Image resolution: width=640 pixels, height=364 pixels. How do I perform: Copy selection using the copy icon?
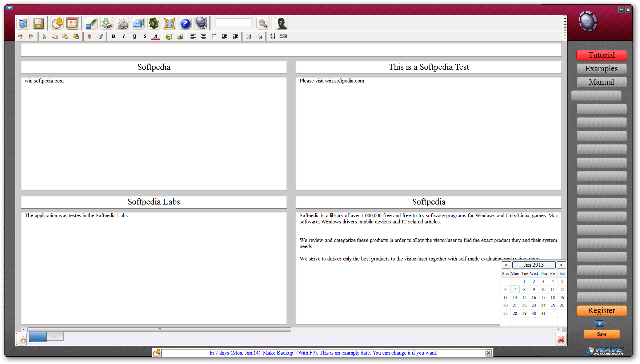pos(55,36)
